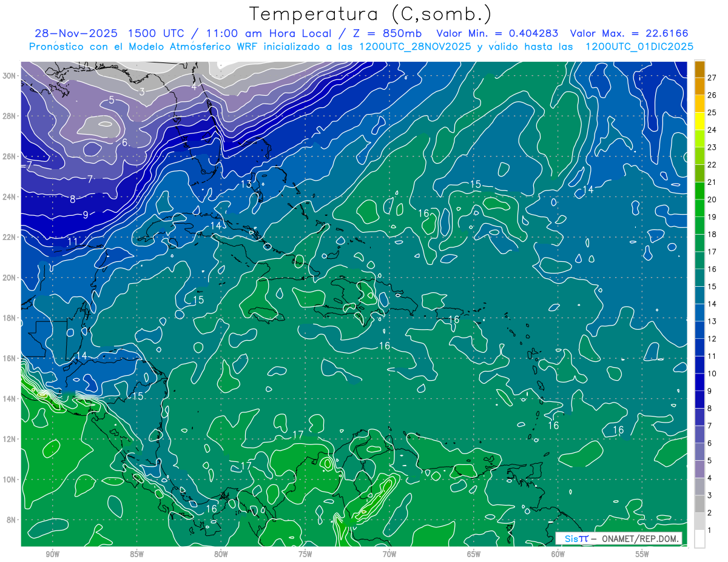Click legend label '27' on color bar
Image resolution: width=728 pixels, height=562 pixels.
712,77
